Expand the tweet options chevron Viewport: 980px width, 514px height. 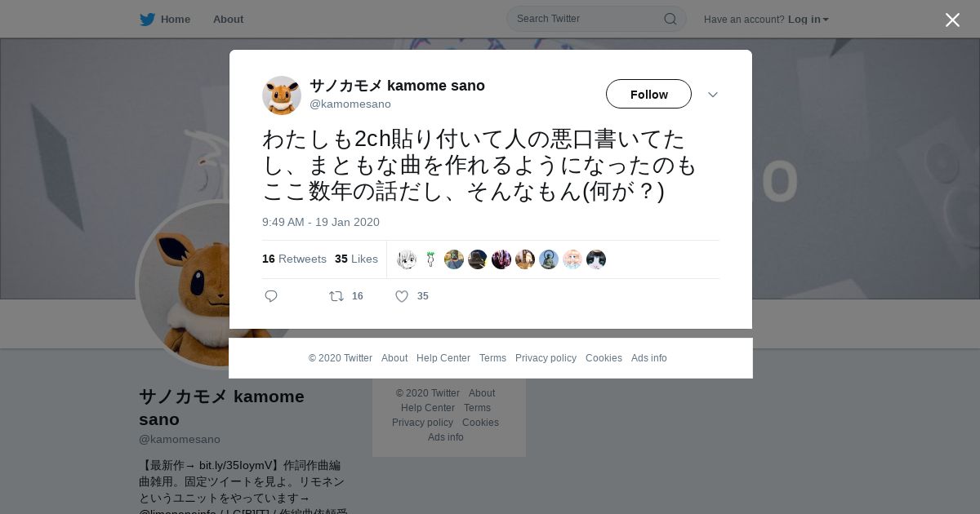point(713,95)
